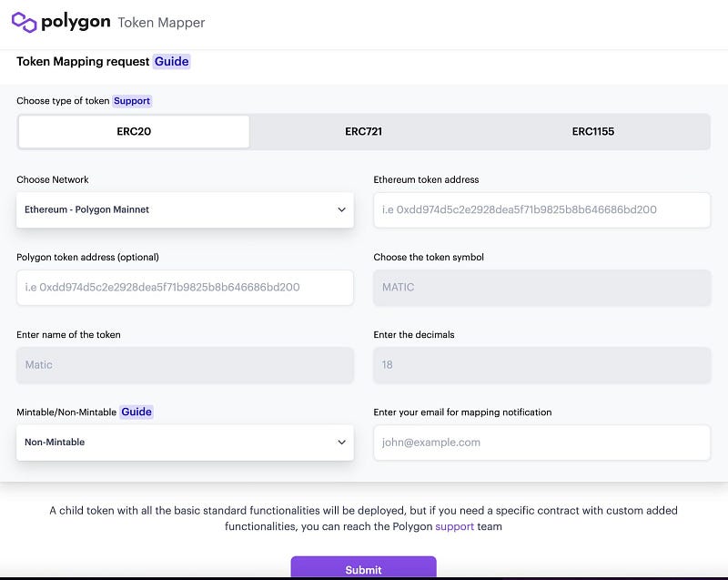Click the Polygon token address field
Image resolution: width=728 pixels, height=580 pixels.
pos(185,288)
